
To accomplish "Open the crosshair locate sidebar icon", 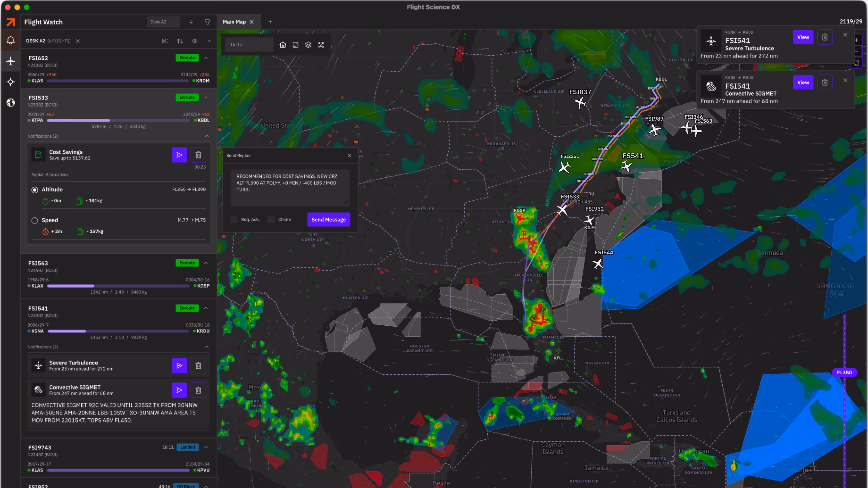I will coord(10,82).
